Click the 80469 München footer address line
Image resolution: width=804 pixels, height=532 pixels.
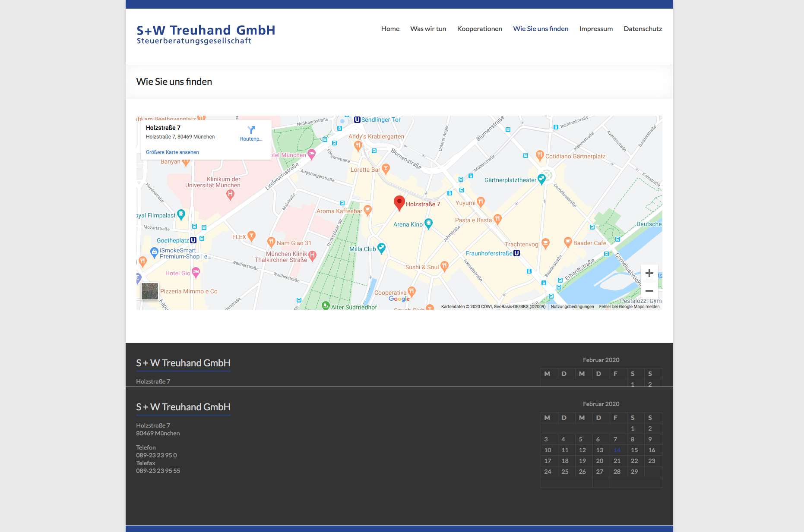pos(158,433)
